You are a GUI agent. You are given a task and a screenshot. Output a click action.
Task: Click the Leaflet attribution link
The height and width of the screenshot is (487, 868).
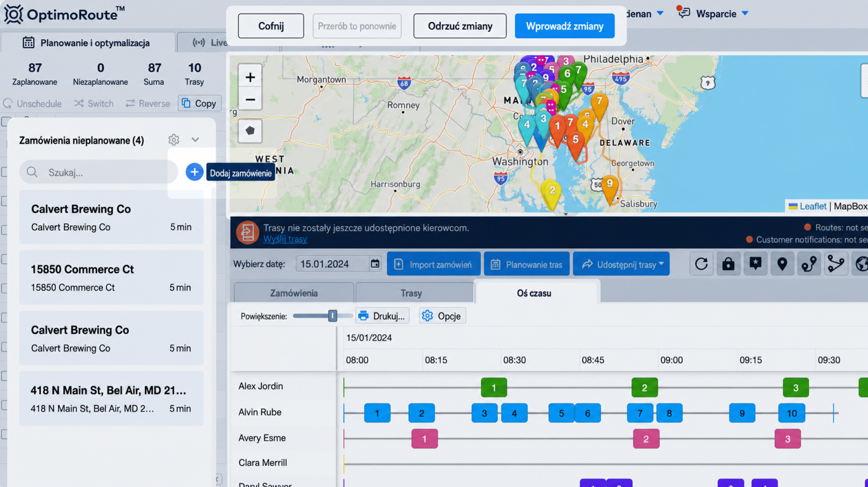[813, 206]
